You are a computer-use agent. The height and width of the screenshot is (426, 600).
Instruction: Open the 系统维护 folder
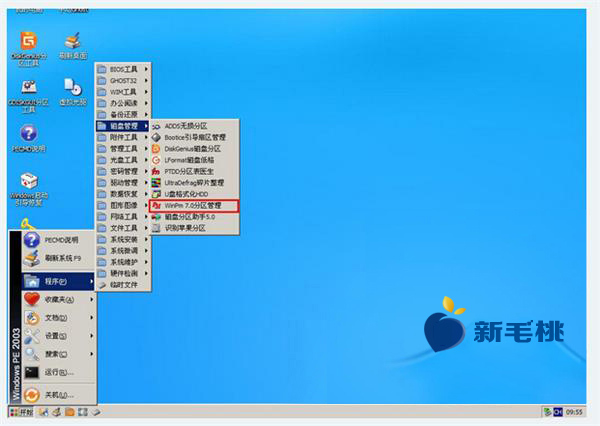click(123, 262)
